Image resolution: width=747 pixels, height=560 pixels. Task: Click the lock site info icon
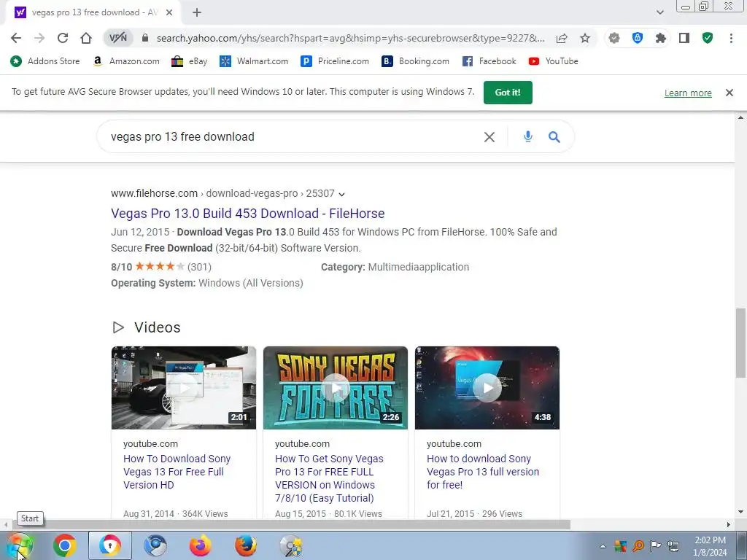(x=145, y=38)
